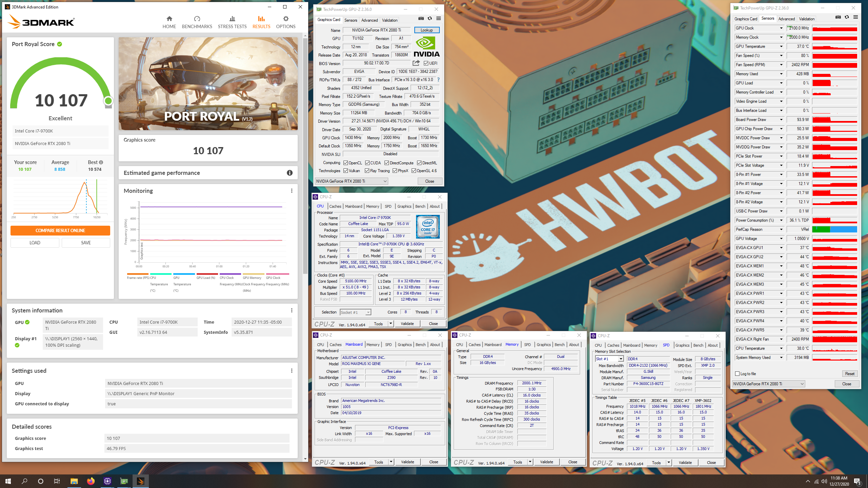Click the Reset button in GPU-Z Sensors
Image resolution: width=868 pixels, height=488 pixels.
coord(850,373)
